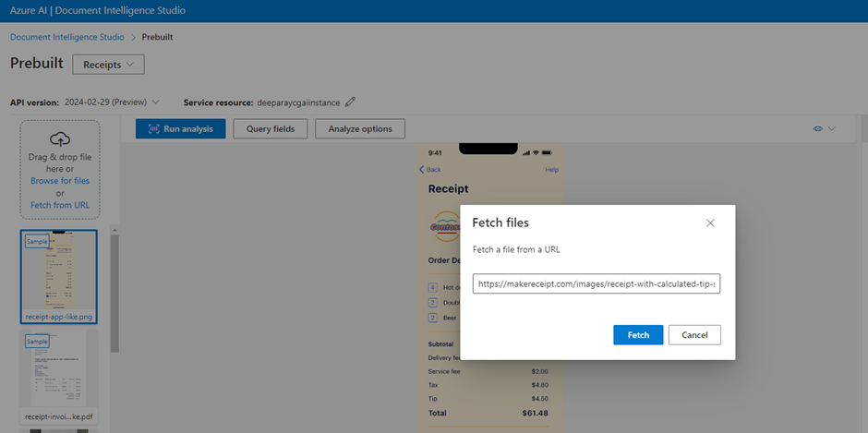
Task: Open Document Intelligence Studio breadcrumb link
Action: tap(67, 37)
